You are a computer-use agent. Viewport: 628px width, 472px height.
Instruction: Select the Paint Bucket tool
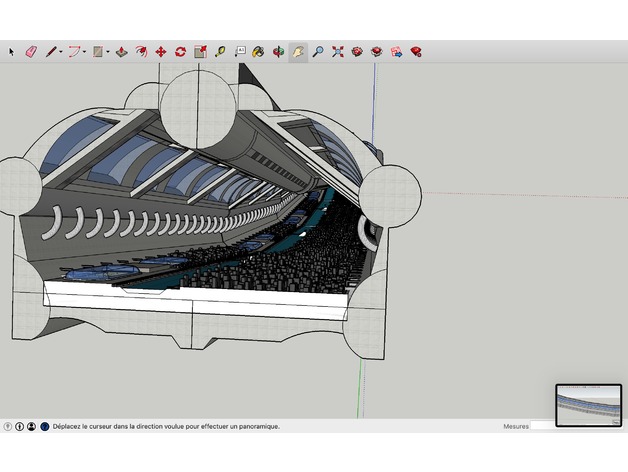coord(258,51)
